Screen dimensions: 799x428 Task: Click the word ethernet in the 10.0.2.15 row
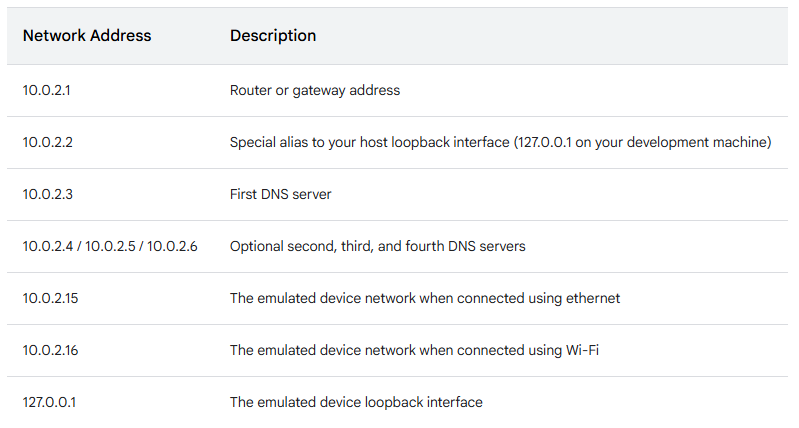tap(593, 298)
